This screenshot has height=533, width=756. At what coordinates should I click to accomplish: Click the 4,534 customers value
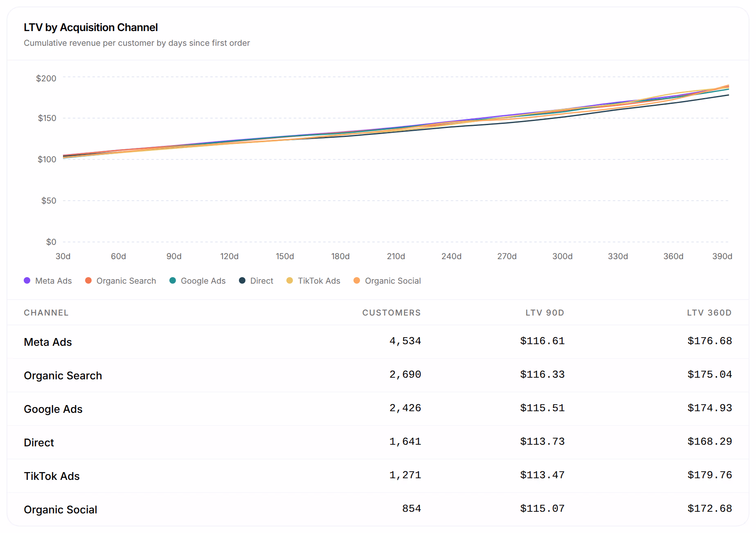(405, 341)
